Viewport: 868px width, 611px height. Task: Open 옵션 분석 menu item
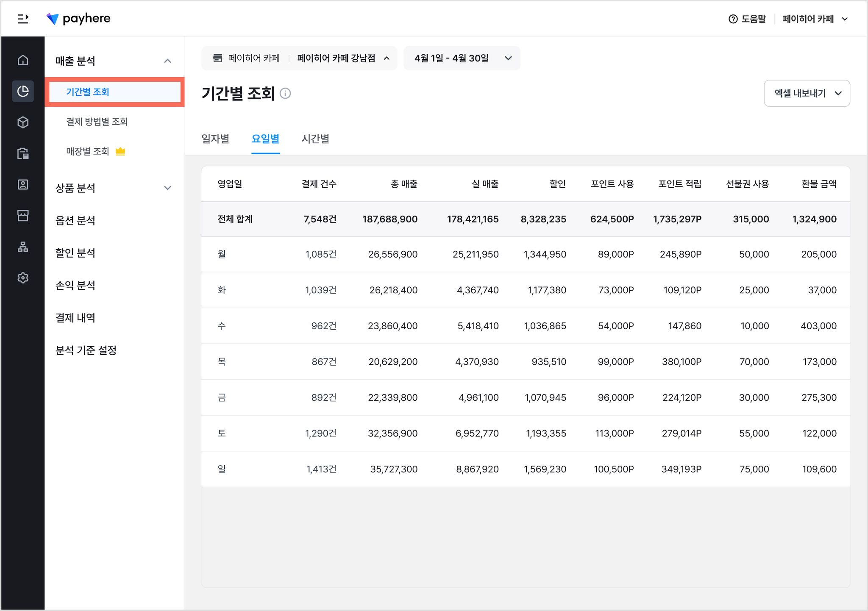coord(75,220)
